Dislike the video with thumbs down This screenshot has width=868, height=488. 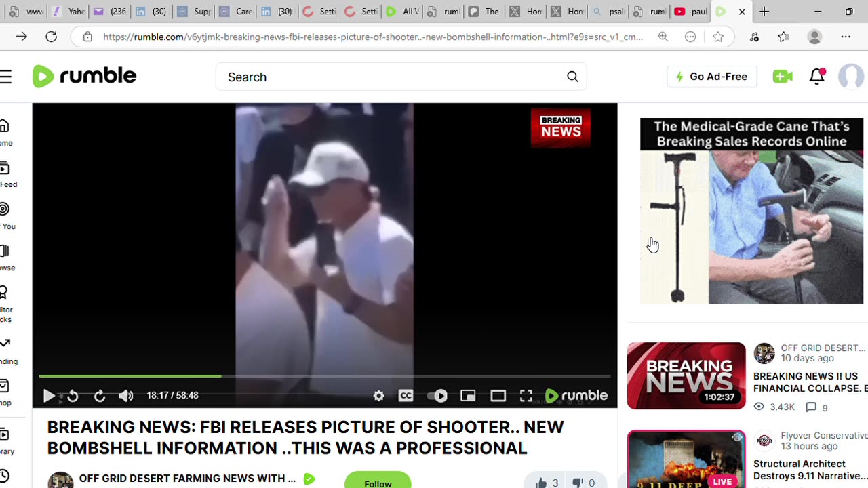click(584, 483)
